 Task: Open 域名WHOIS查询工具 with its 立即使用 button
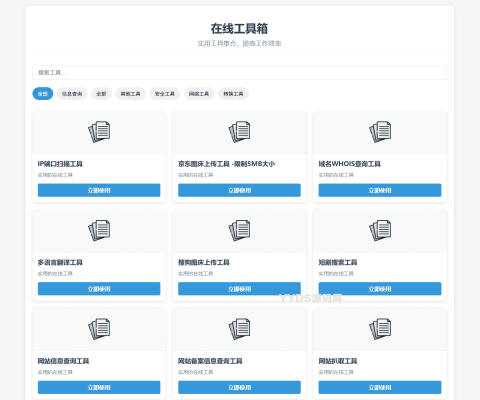pos(380,190)
